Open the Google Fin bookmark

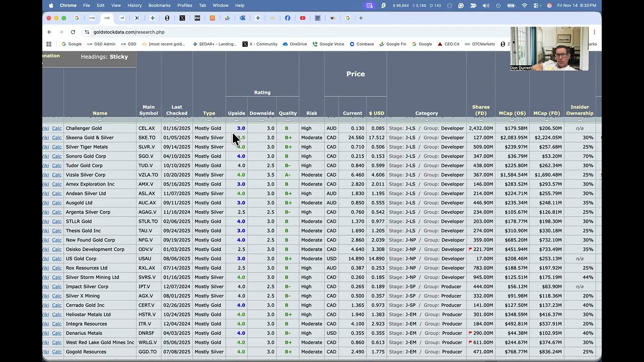(x=392, y=44)
